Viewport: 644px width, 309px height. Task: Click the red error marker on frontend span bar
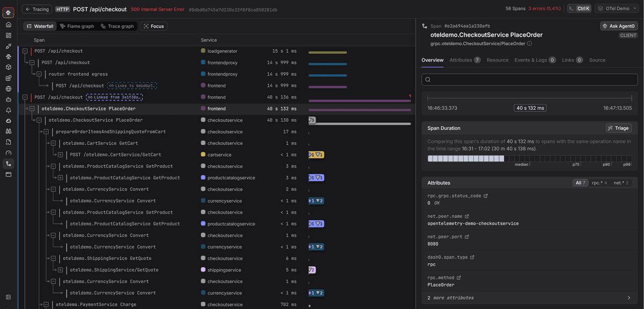410,96
